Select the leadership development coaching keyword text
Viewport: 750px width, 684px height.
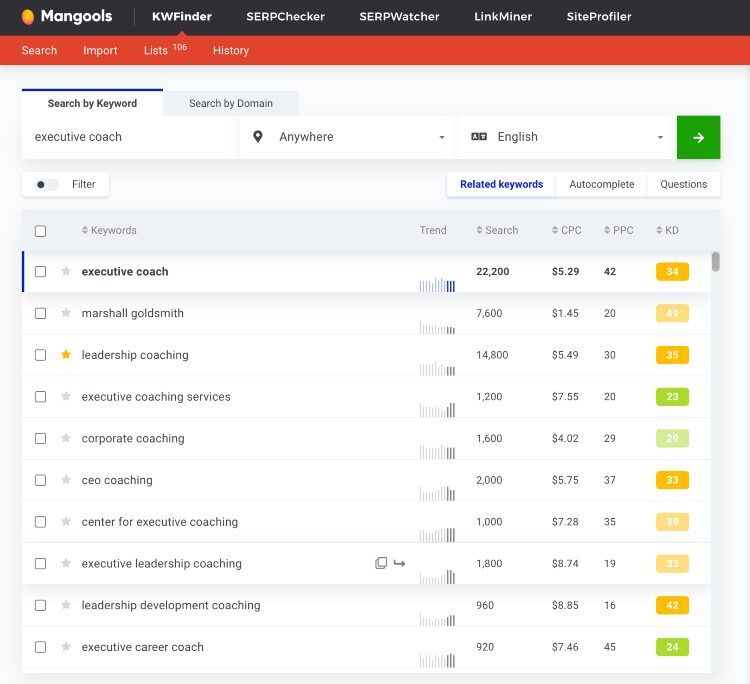tap(171, 605)
